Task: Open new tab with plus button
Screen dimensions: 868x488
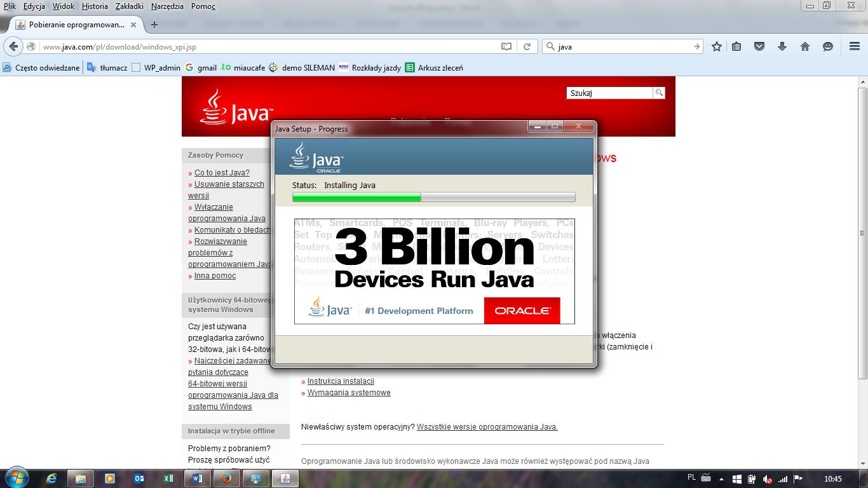Action: tap(154, 25)
